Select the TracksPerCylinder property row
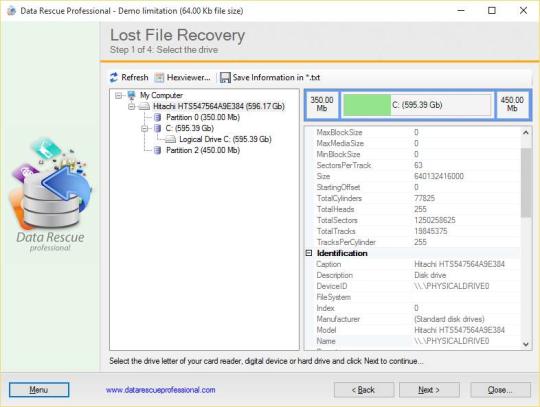The image size is (540, 407). click(413, 242)
